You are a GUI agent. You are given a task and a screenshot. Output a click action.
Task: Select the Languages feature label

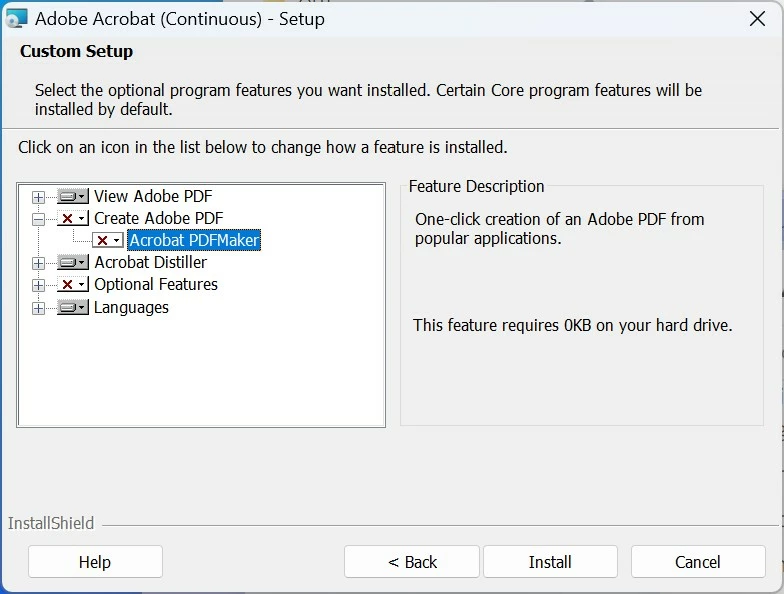[132, 307]
